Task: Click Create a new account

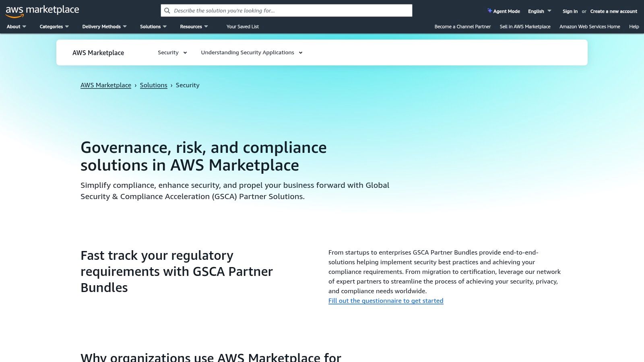Action: [613, 11]
